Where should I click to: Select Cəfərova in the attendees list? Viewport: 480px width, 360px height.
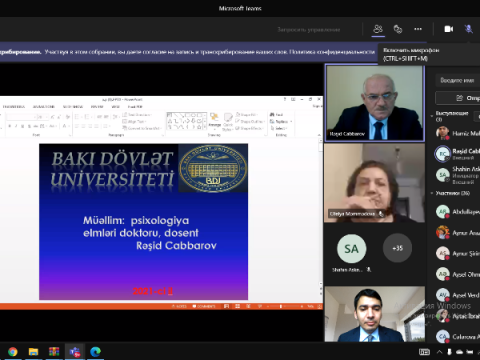click(x=457, y=336)
